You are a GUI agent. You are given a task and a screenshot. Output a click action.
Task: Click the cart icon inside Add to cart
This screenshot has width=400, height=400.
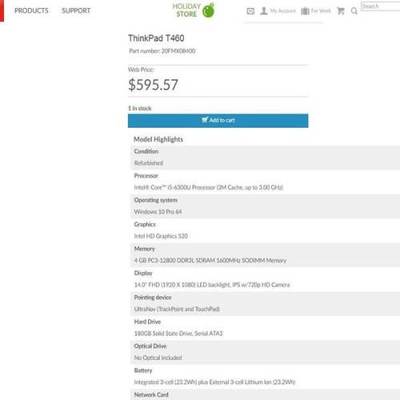coord(205,120)
